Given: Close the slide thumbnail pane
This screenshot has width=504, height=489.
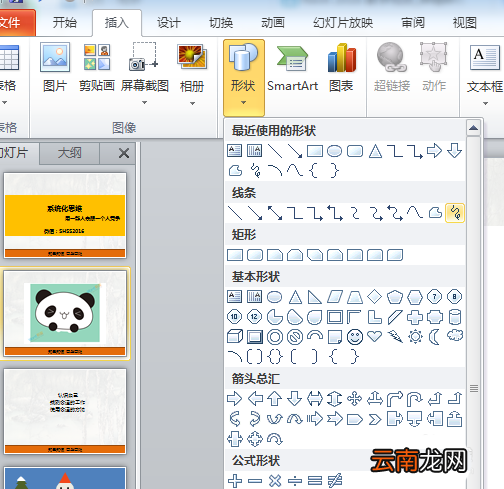Looking at the screenshot, I should coord(124,153).
